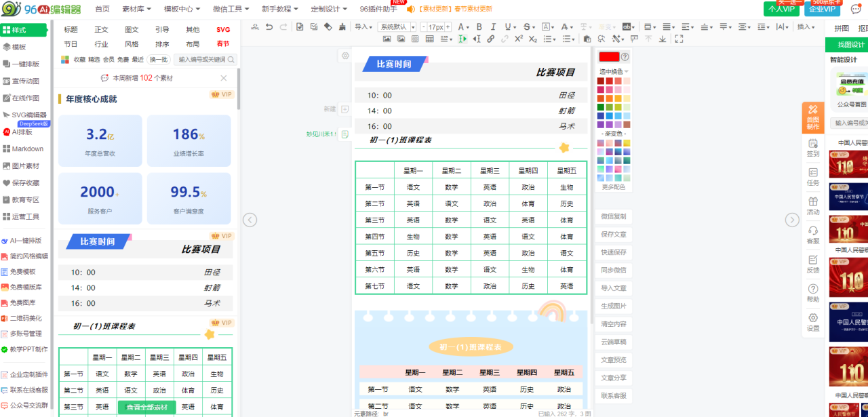Image resolution: width=868 pixels, height=417 pixels.
Task: Expand the 导入 import dropdown
Action: (x=364, y=27)
